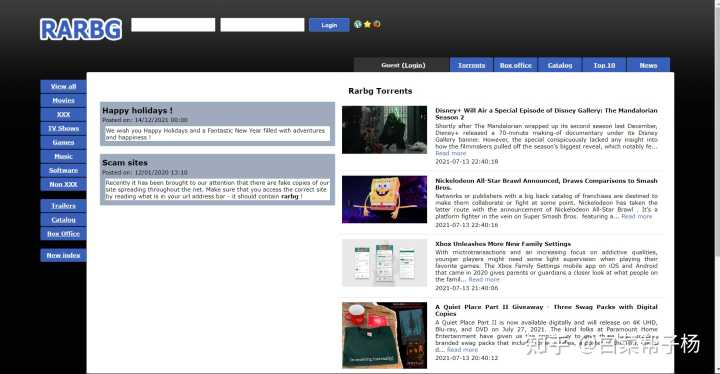Select TV Shows in the left sidebar
This screenshot has width=720, height=374.
63,128
